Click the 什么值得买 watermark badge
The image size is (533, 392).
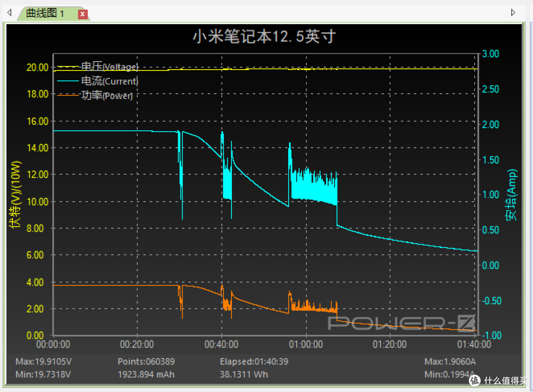(498, 380)
